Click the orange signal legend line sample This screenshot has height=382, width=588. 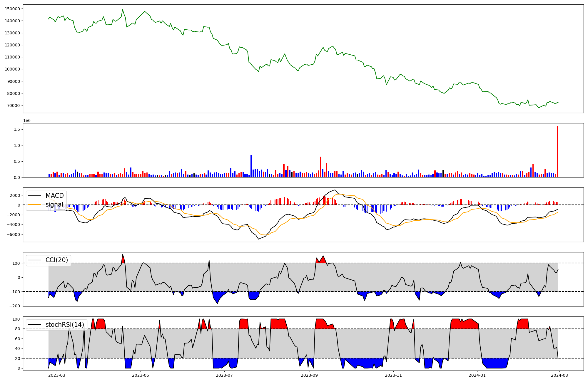tap(35, 205)
